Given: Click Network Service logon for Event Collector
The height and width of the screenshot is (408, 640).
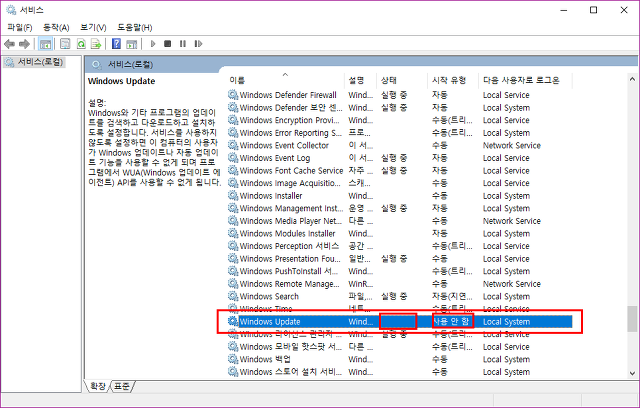Looking at the screenshot, I should [512, 146].
